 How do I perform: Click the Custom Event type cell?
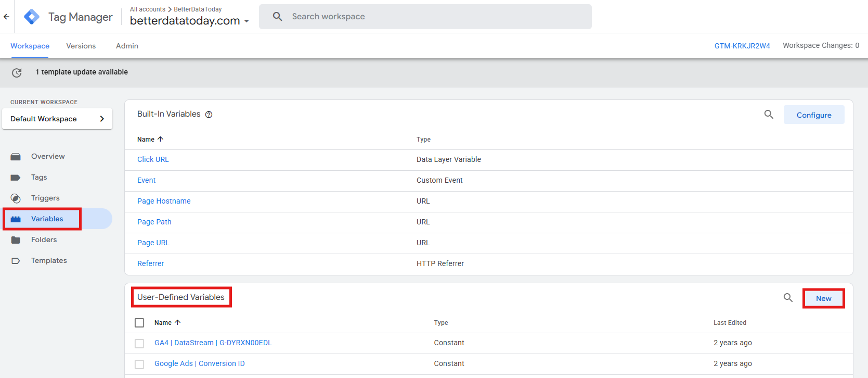click(x=439, y=180)
